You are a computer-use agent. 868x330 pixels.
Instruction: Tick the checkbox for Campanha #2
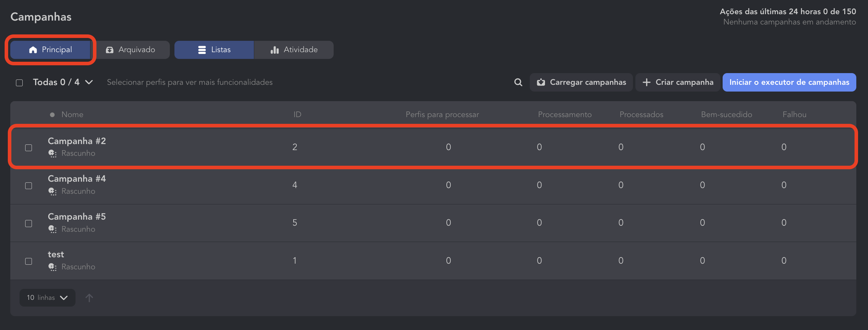click(29, 148)
